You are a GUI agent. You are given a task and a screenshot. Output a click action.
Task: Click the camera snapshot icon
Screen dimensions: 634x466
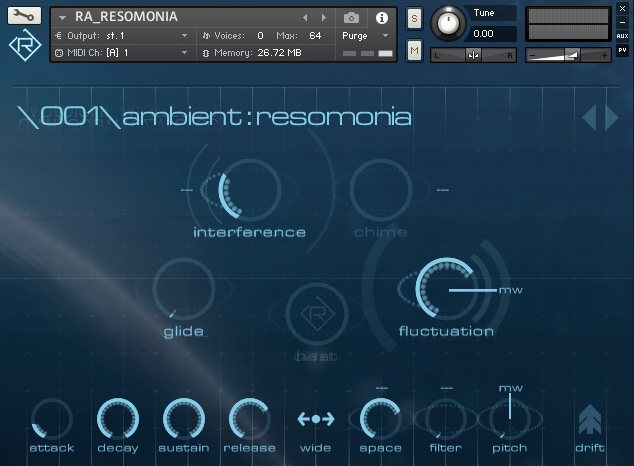pos(351,18)
